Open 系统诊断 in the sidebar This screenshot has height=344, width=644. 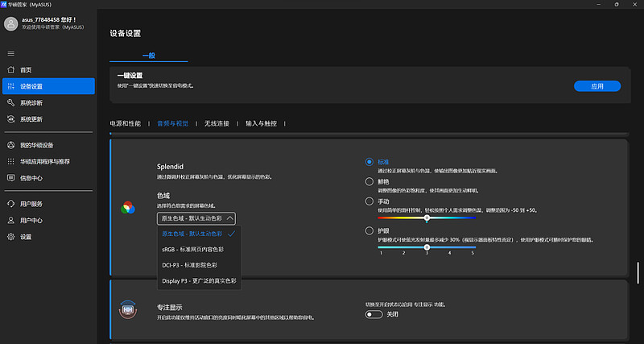[48, 103]
